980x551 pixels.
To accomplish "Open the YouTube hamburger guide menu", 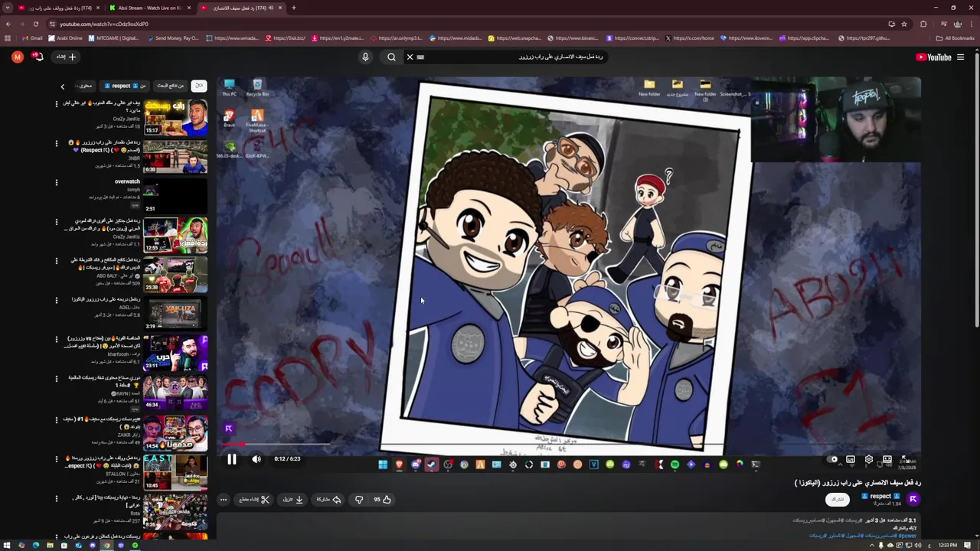I will (960, 57).
